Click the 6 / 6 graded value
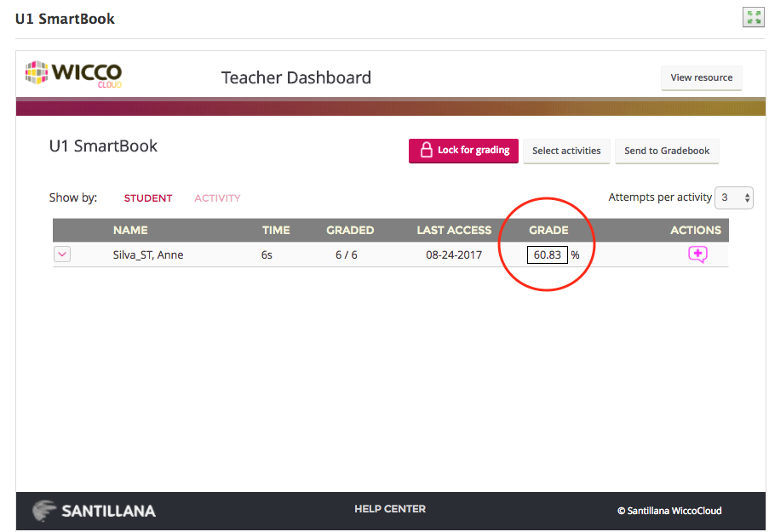This screenshot has width=769, height=532. 347,255
